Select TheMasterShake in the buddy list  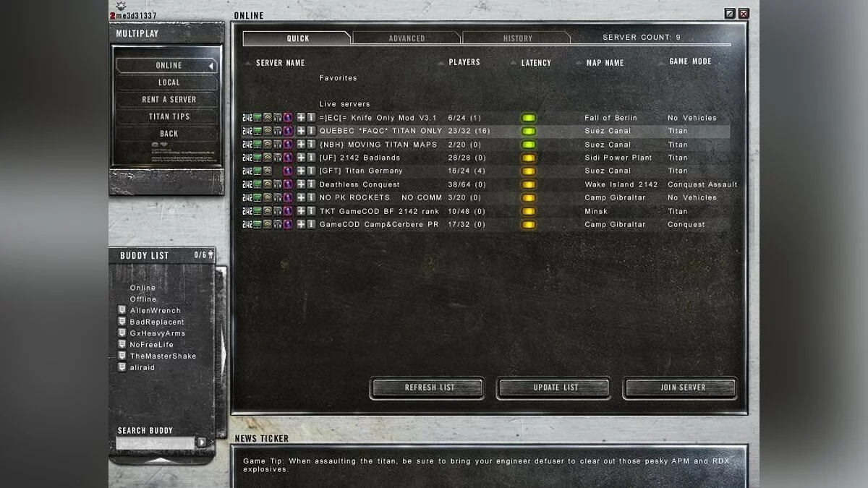163,356
